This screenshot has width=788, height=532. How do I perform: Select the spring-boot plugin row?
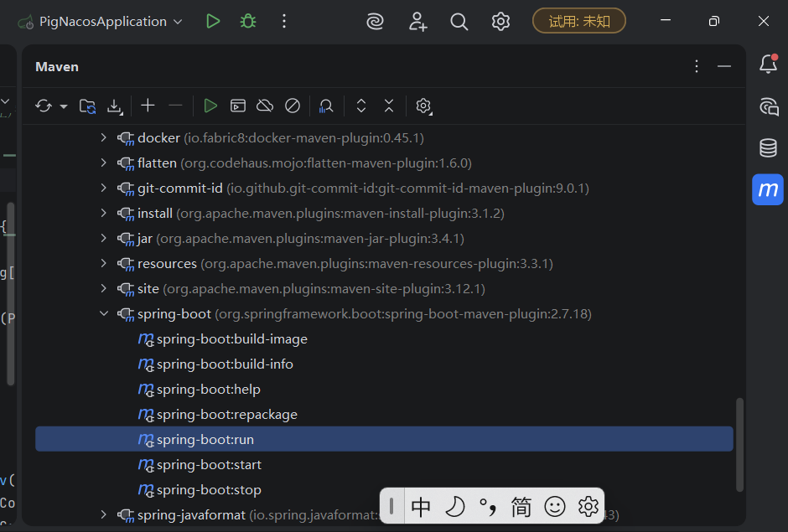coord(385,313)
